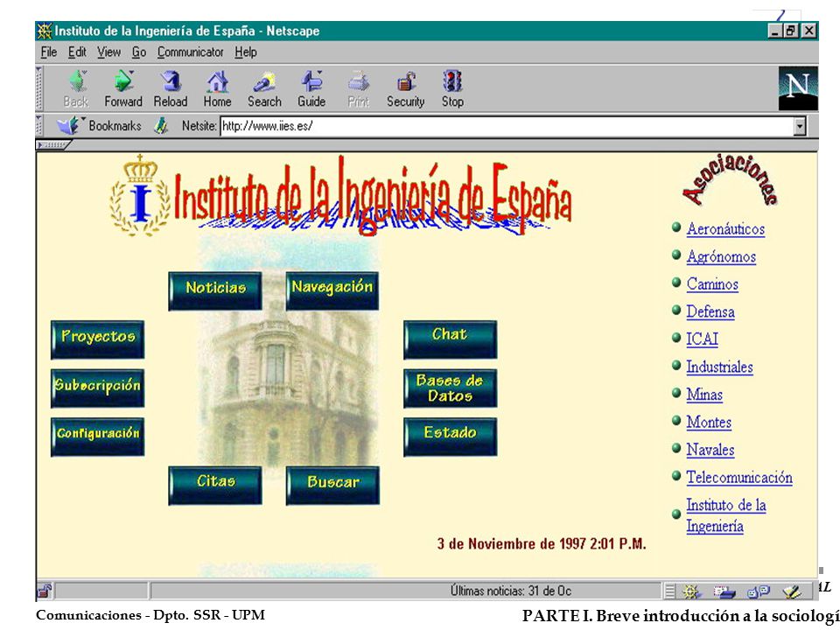The image size is (840, 630).
Task: Expand the Netsite URL history dropdown
Action: (x=799, y=126)
